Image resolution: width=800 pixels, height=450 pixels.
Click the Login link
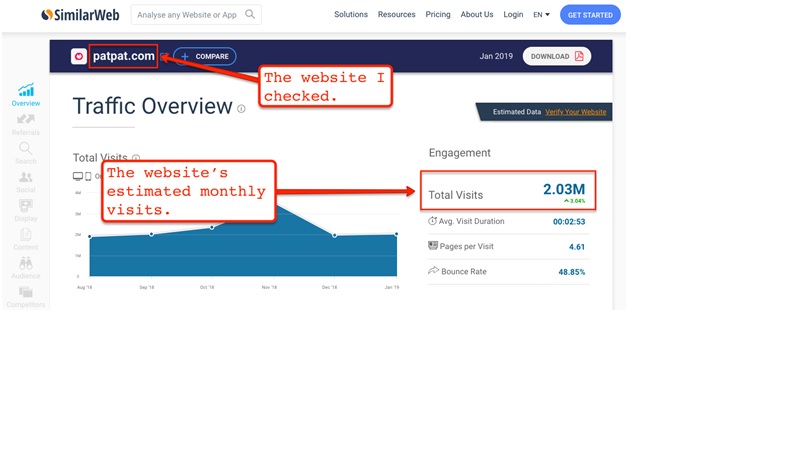coord(513,14)
